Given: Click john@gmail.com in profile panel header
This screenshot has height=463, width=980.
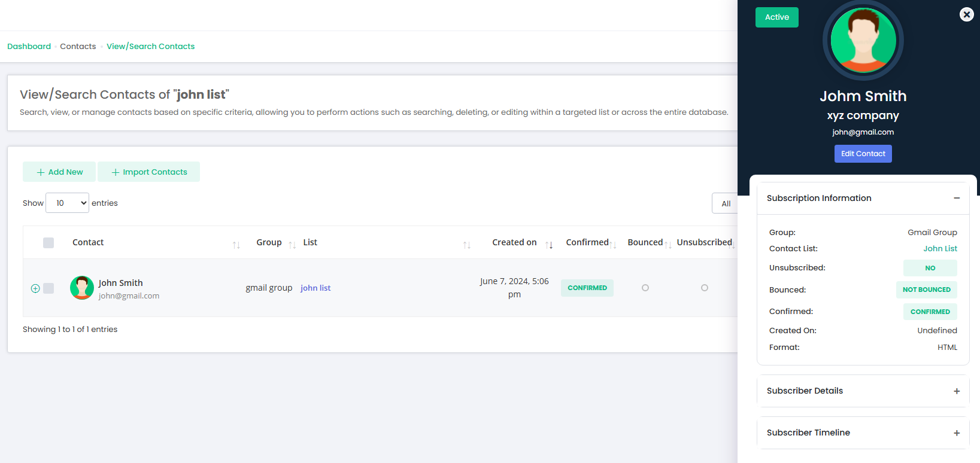Looking at the screenshot, I should pos(863,132).
